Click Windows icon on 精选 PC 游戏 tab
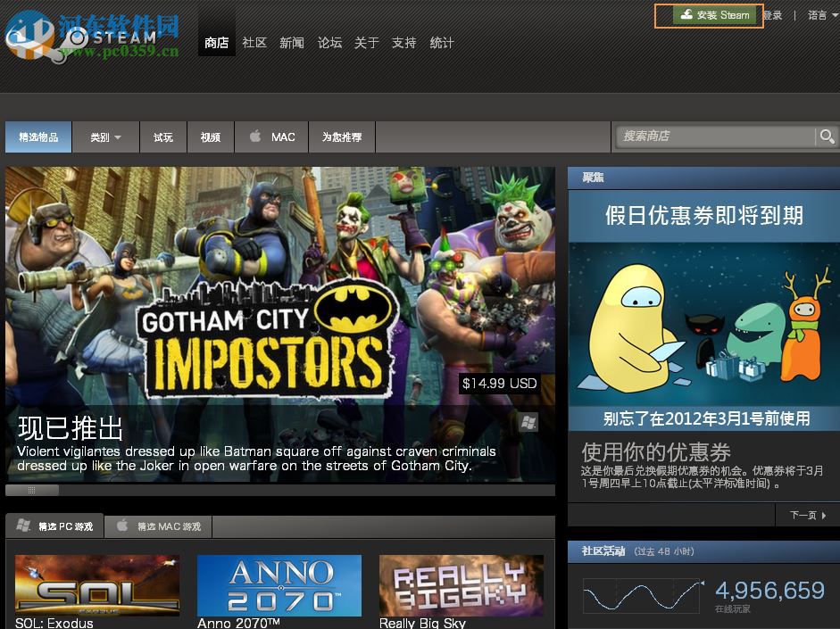This screenshot has height=629, width=840. [x=23, y=526]
